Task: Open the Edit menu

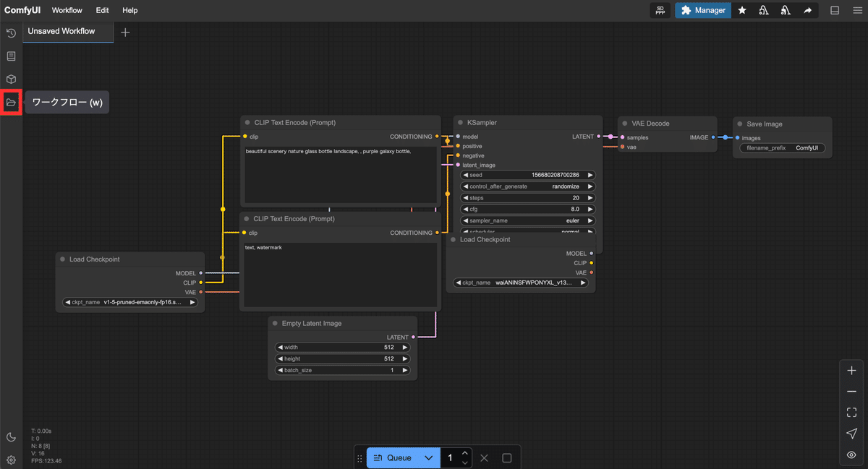Action: [x=102, y=10]
